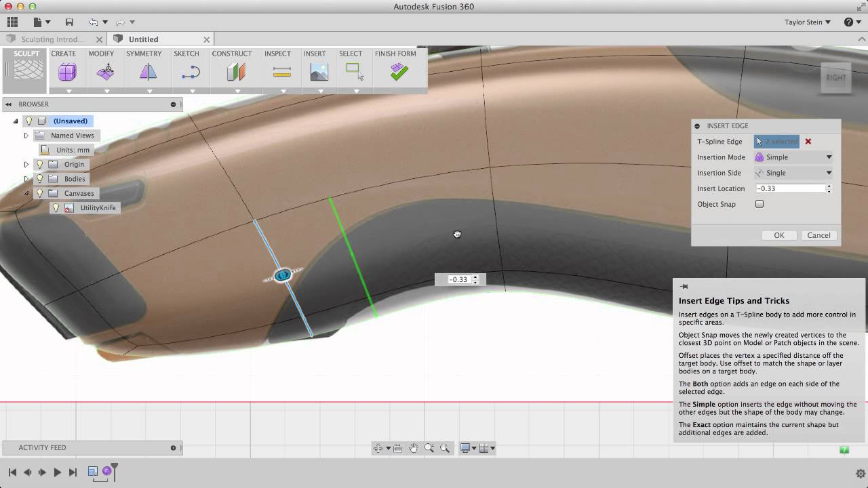Screen dimensions: 868x488
Task: Expand the Named Views tree node
Action: 26,136
